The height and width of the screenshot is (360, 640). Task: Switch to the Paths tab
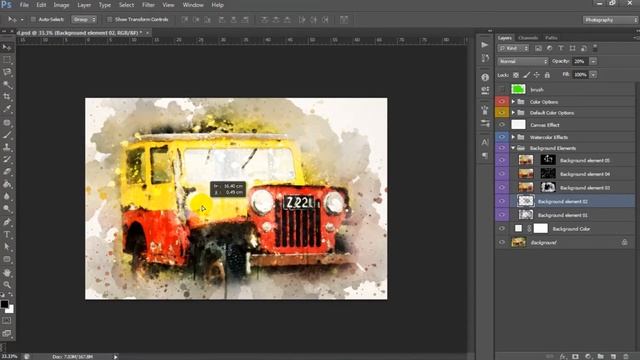(x=551, y=38)
